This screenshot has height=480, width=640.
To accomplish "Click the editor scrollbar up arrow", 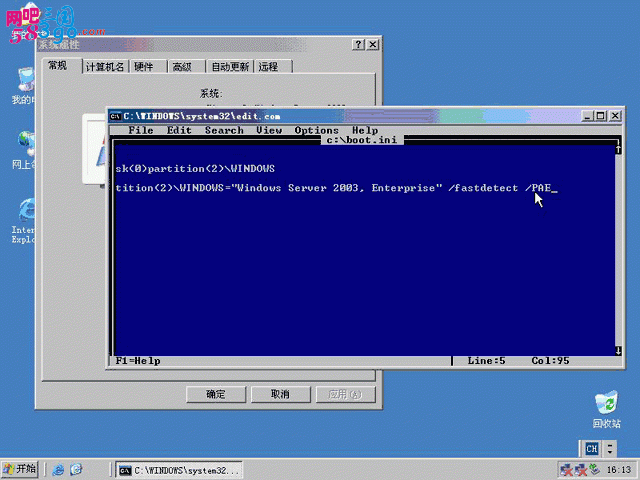I will (x=618, y=149).
